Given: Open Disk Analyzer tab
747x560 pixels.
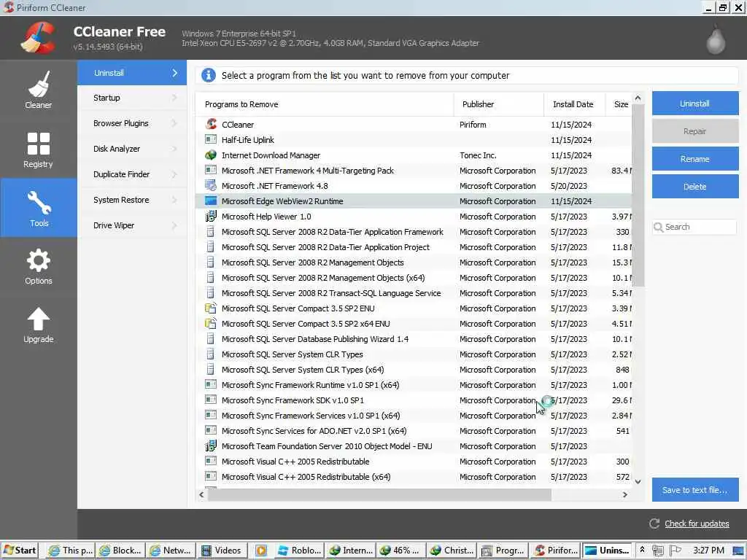Looking at the screenshot, I should pyautogui.click(x=132, y=149).
